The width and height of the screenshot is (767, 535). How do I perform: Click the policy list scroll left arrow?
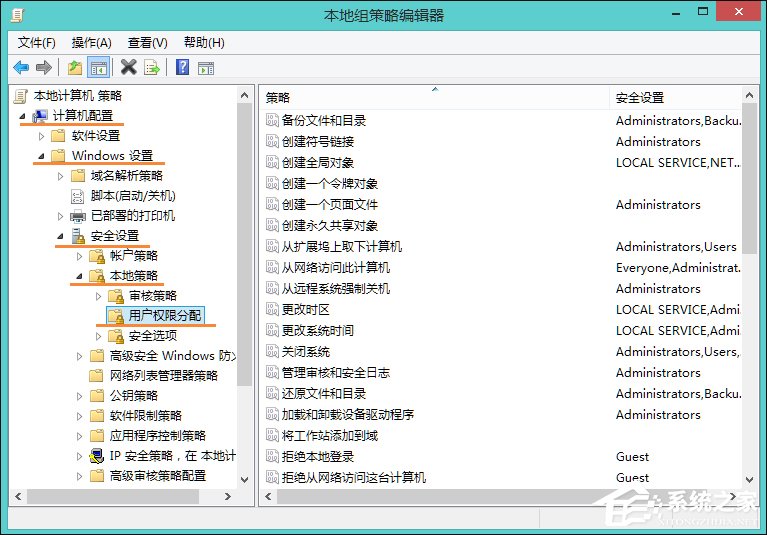(x=268, y=496)
